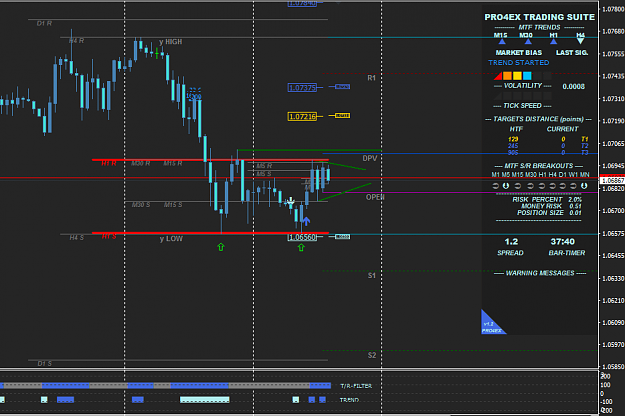Click the PRO4EX TRADING SUITE title

(x=539, y=17)
